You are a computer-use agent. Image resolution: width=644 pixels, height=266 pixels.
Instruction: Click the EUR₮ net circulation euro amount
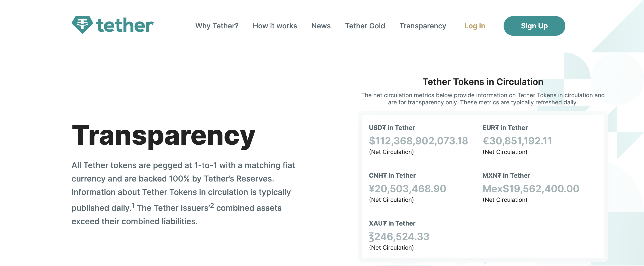click(517, 141)
